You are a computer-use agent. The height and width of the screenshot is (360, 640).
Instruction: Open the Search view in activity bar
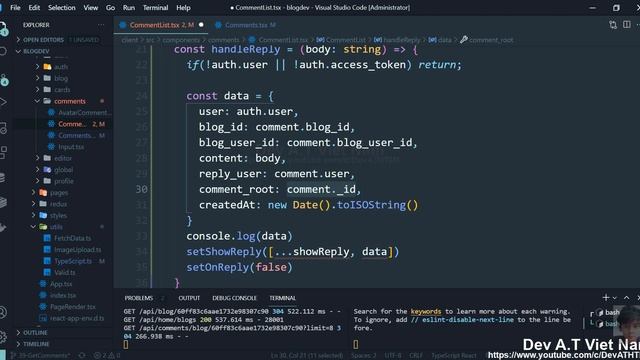click(x=3, y=51)
